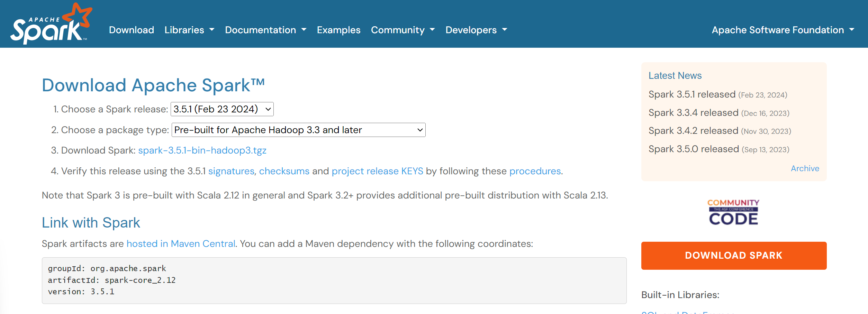The height and width of the screenshot is (314, 868).
Task: Open the checksums link
Action: pyautogui.click(x=284, y=171)
